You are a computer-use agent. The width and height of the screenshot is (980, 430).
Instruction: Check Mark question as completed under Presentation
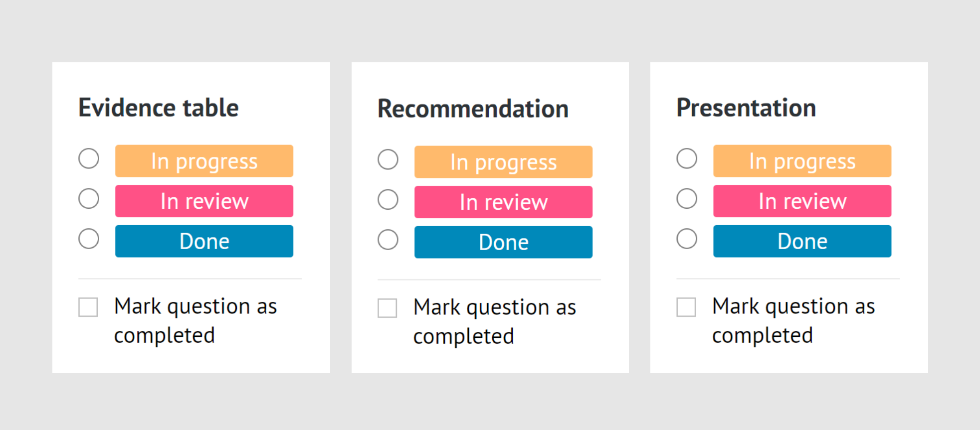click(686, 307)
